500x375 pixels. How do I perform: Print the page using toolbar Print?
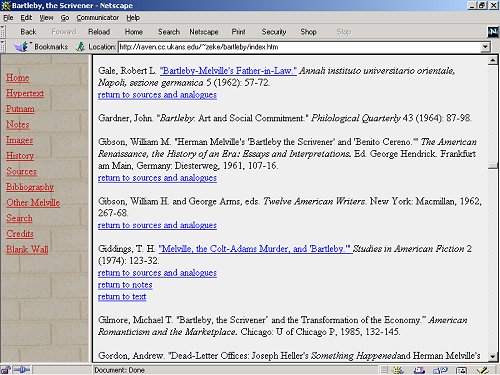coord(238,32)
